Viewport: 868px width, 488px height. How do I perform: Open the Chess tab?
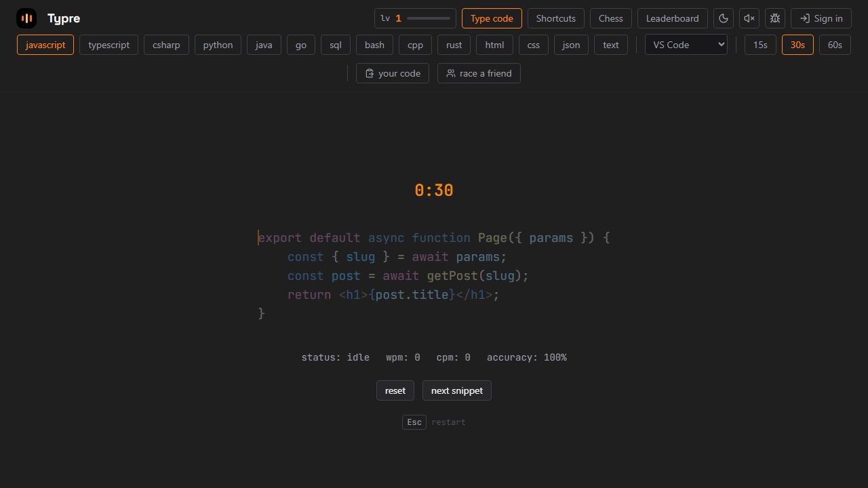click(x=610, y=18)
